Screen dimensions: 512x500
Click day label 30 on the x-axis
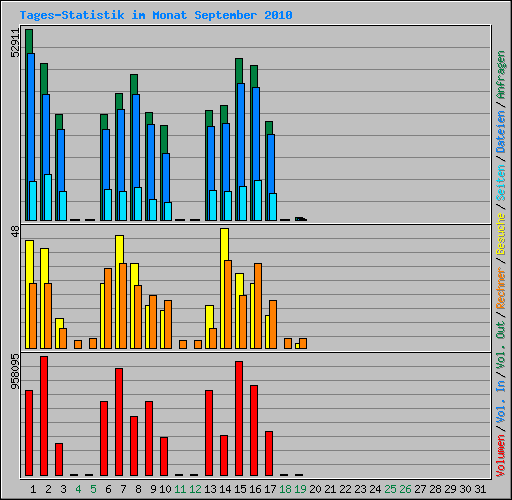[465, 489]
